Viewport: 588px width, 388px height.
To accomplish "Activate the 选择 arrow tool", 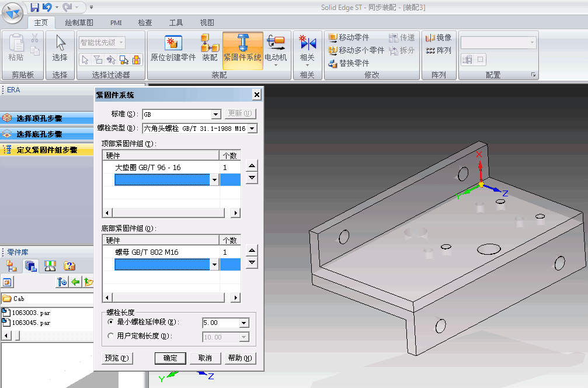I will pyautogui.click(x=60, y=47).
